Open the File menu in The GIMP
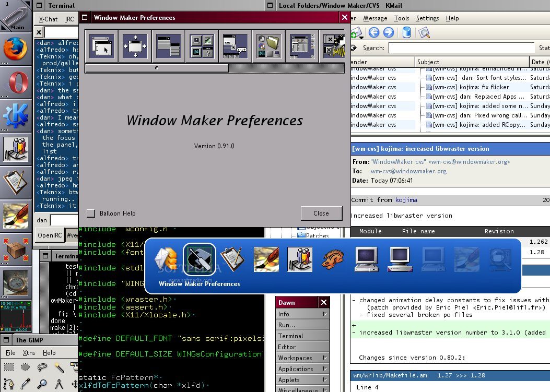 10,353
